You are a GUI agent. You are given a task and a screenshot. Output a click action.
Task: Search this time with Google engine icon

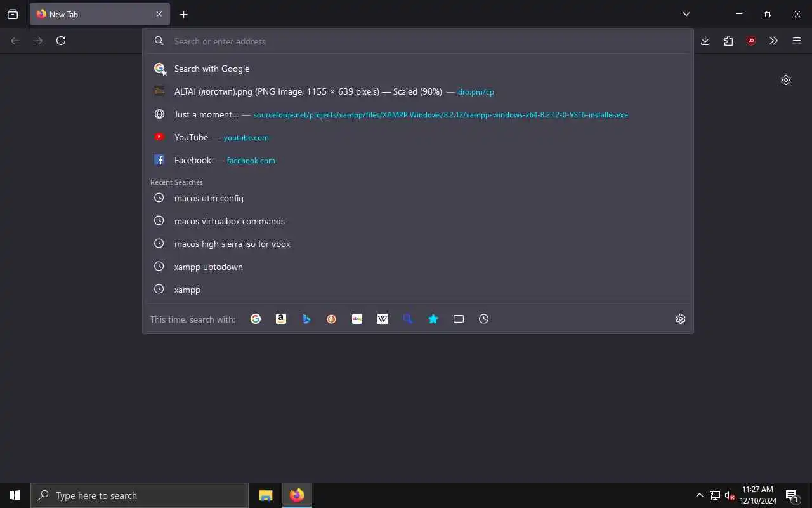[256, 319]
